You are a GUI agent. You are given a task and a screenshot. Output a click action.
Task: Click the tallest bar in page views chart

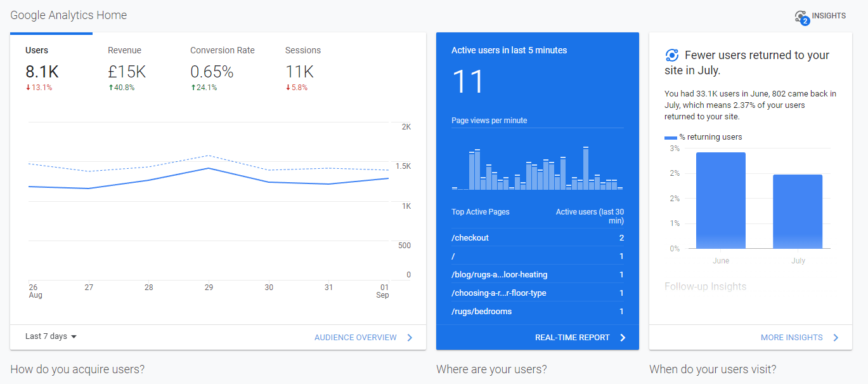pyautogui.click(x=586, y=168)
